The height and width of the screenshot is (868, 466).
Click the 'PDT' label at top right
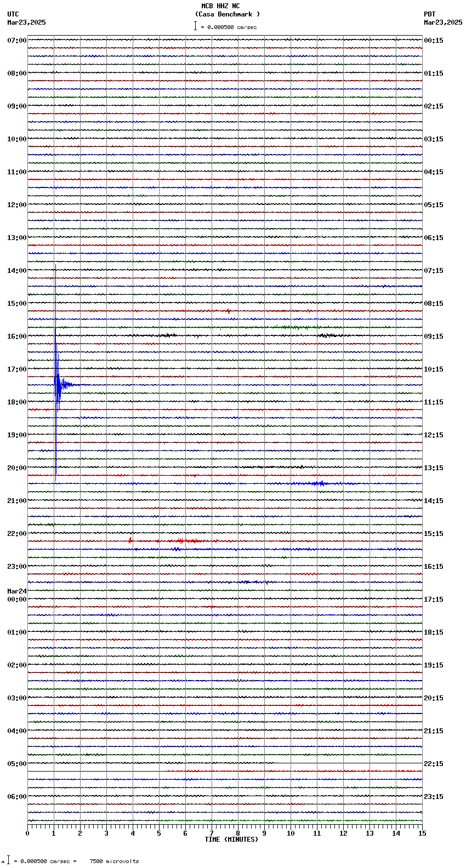tap(429, 14)
